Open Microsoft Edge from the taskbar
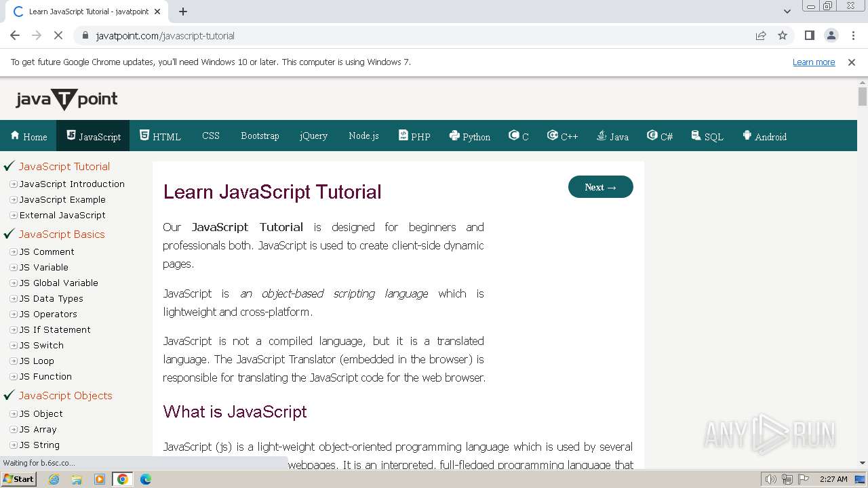The width and height of the screenshot is (868, 488). pos(145,479)
